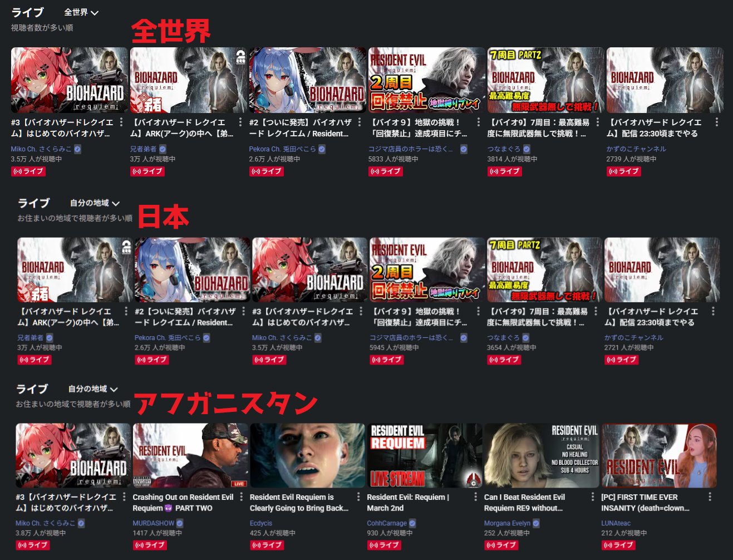Screen dimensions: 733x560
Task: Open Pekora Ch. channel link in top row
Action: (282, 149)
